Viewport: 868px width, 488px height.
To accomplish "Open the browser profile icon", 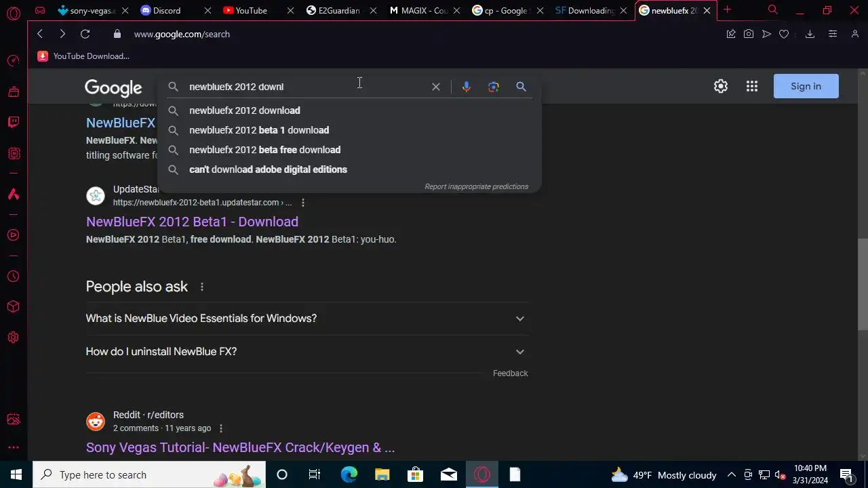I will coord(855,34).
